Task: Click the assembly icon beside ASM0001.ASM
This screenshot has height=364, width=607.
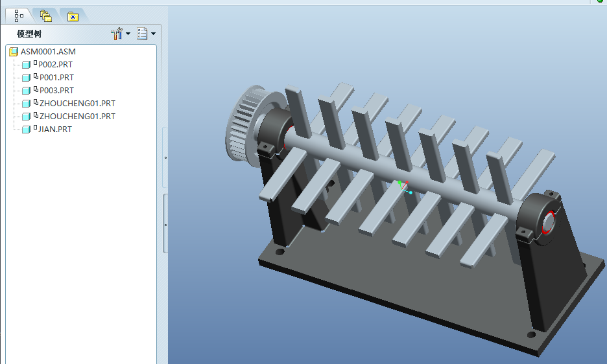Action: pyautogui.click(x=14, y=51)
